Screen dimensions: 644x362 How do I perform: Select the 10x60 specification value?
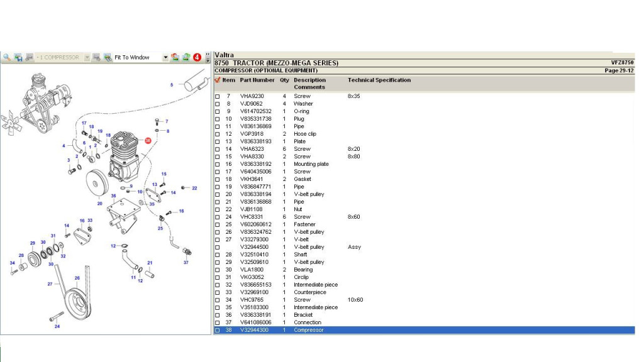pos(355,300)
